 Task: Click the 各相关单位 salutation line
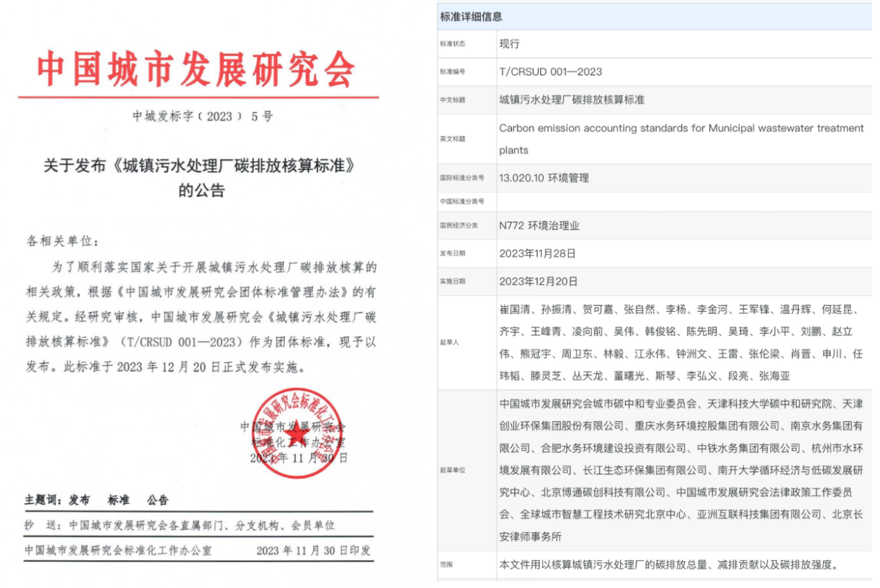tap(63, 241)
